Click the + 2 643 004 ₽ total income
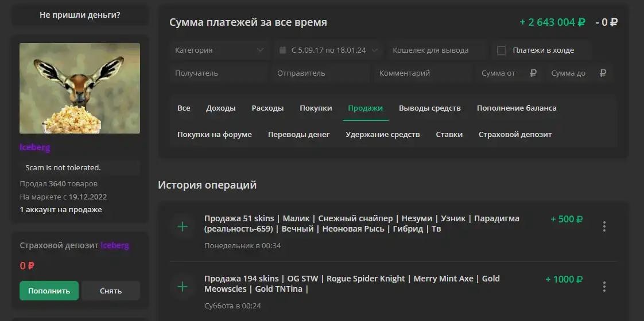644x321 pixels. tap(552, 22)
